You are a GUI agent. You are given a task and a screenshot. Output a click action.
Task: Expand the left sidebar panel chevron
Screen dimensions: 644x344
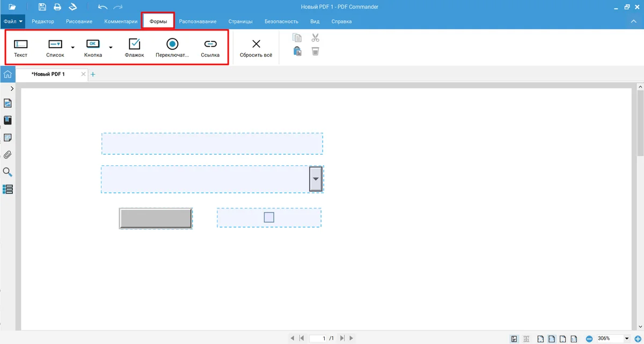(x=12, y=89)
